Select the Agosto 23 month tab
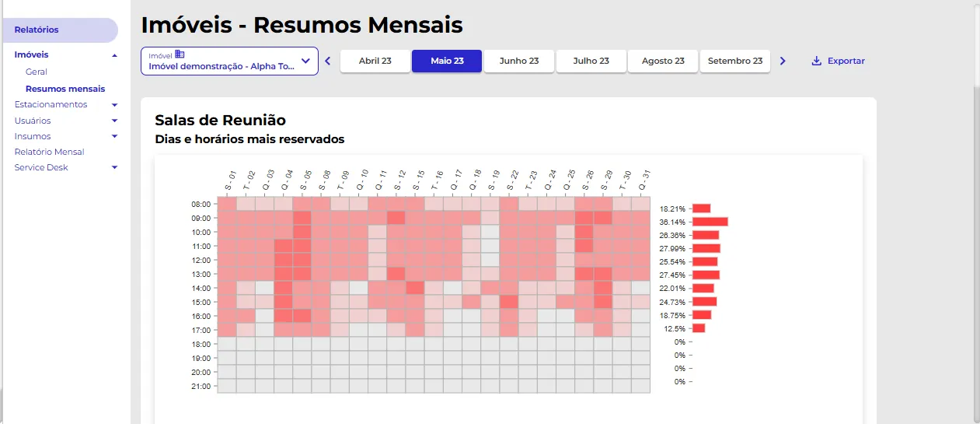Image resolution: width=980 pixels, height=424 pixels. coord(663,61)
